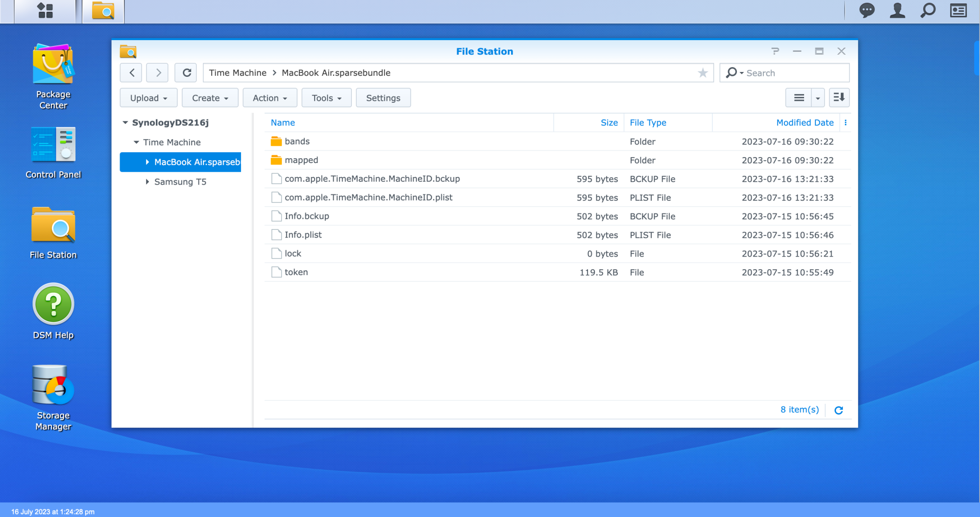Screen dimensions: 980x517
Task: Click MacBook Air.sparsebundle in breadcrumb
Action: click(x=336, y=72)
